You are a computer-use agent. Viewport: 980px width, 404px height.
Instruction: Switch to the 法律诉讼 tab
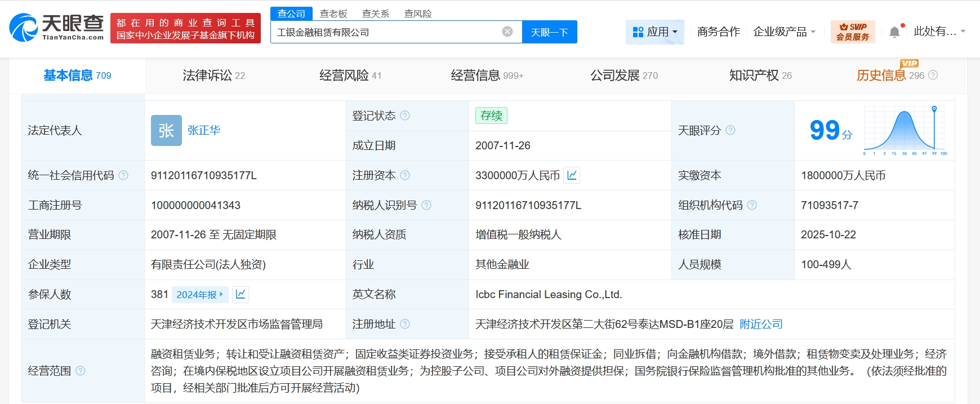tap(213, 76)
